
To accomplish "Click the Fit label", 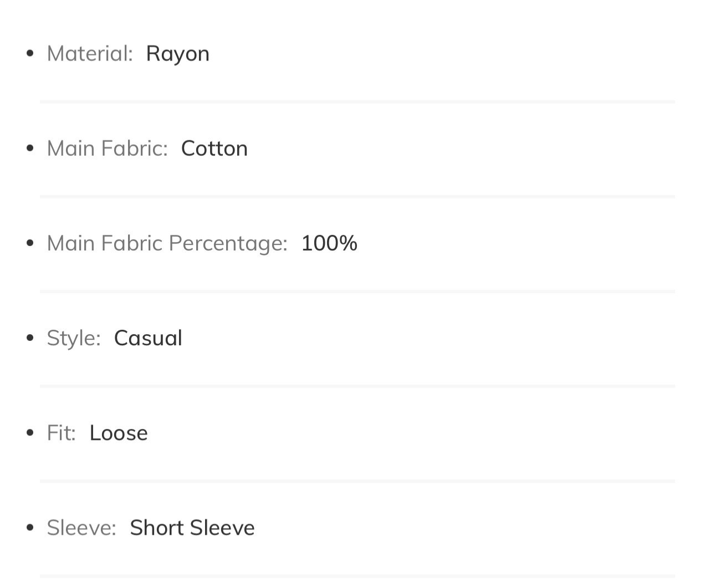I will coord(61,433).
